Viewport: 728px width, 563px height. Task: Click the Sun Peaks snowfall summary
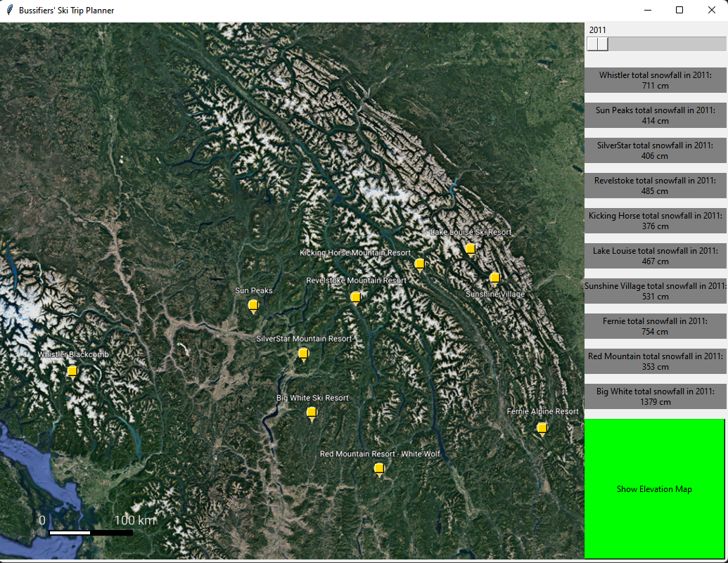pos(654,115)
